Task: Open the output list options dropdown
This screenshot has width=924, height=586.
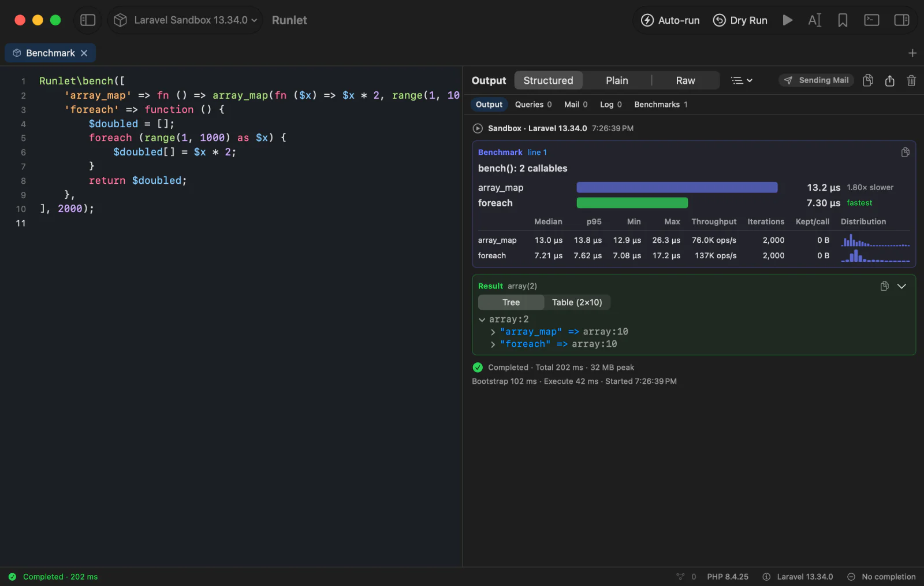Action: pyautogui.click(x=742, y=80)
